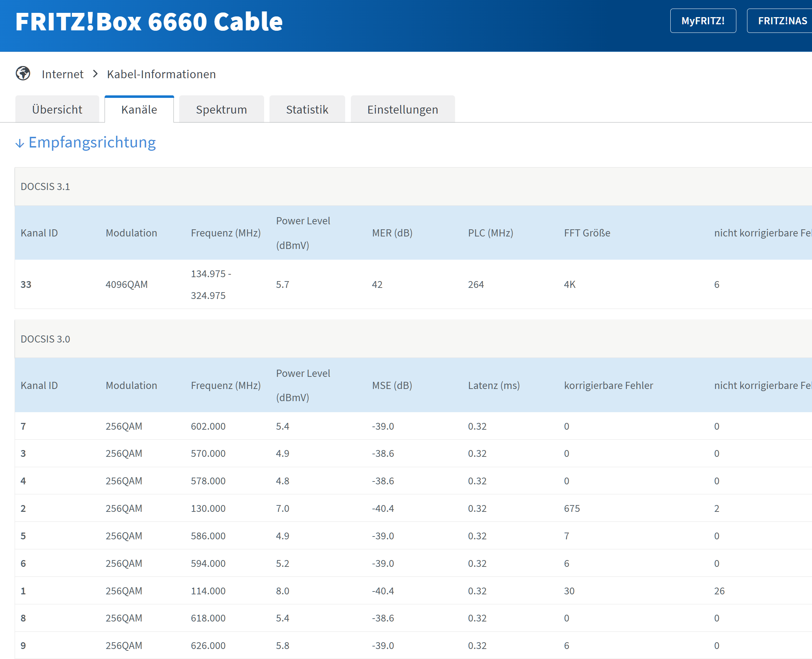Click the MSE (dB) column header
The height and width of the screenshot is (659, 812).
[392, 386]
